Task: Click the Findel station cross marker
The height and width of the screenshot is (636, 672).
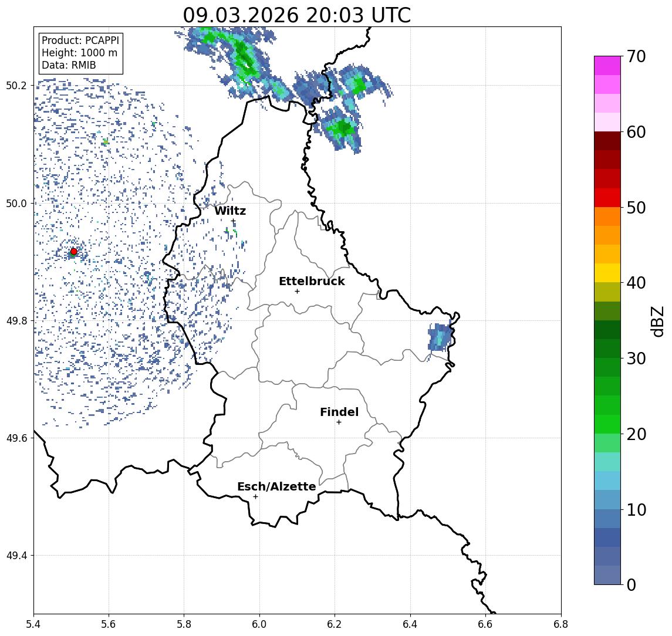Action: pyautogui.click(x=339, y=422)
